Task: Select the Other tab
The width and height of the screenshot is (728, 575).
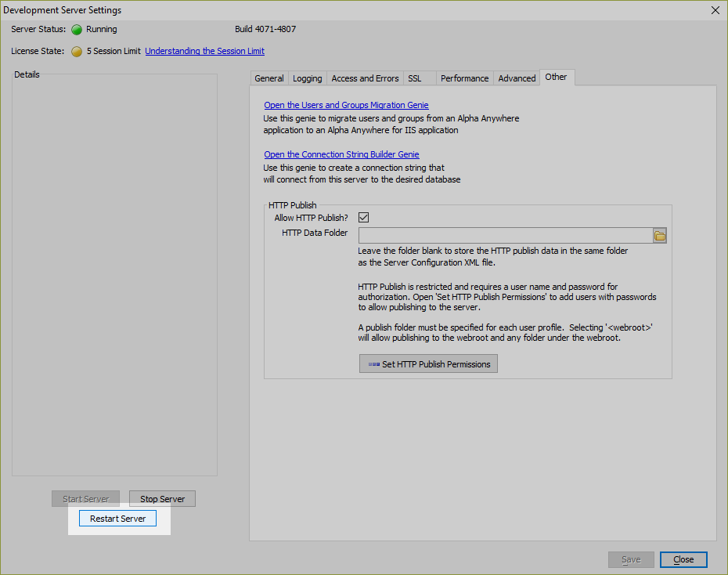Action: 557,77
